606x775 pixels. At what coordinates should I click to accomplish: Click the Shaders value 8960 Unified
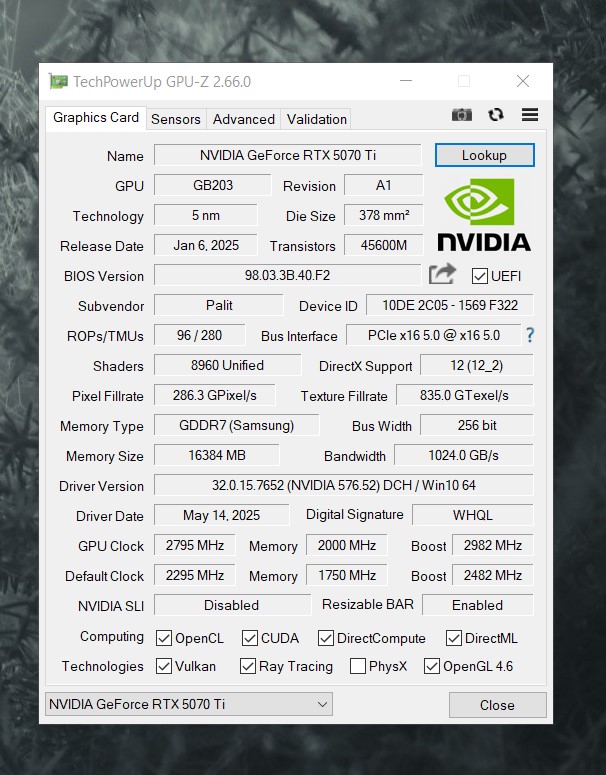[x=227, y=366]
